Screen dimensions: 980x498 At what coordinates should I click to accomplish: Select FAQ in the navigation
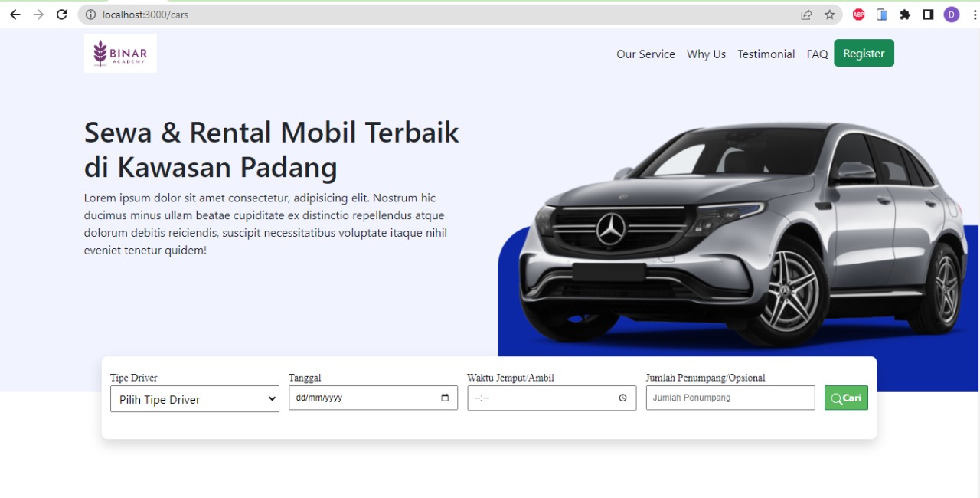point(816,54)
